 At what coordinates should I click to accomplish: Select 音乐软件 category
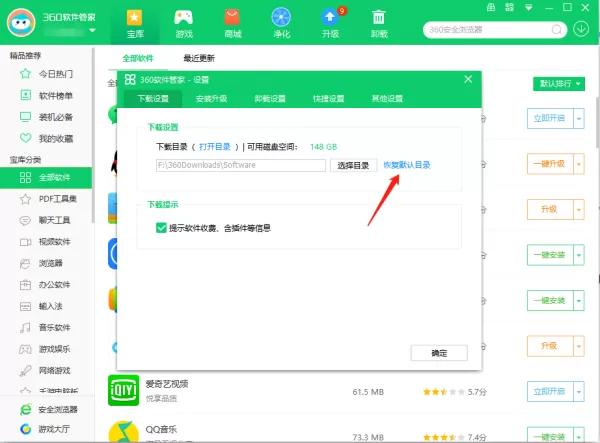point(46,327)
